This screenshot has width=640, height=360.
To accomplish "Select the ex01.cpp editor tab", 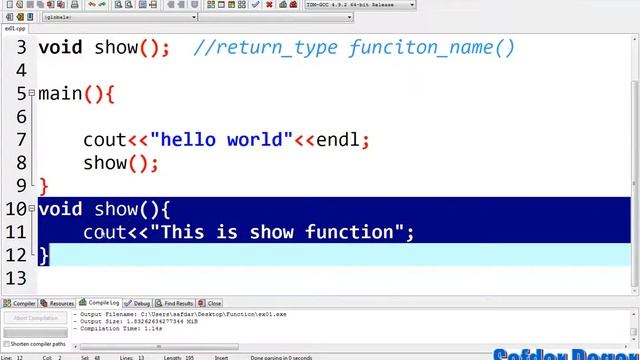I will [15, 29].
